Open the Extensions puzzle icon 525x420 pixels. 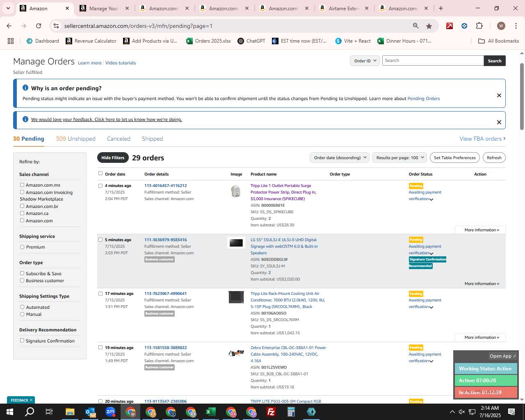pos(479,26)
